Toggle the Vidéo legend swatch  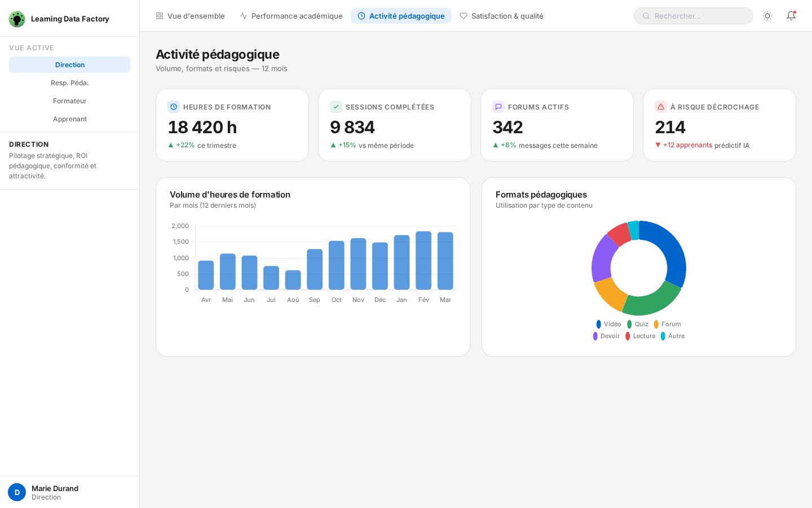[599, 324]
